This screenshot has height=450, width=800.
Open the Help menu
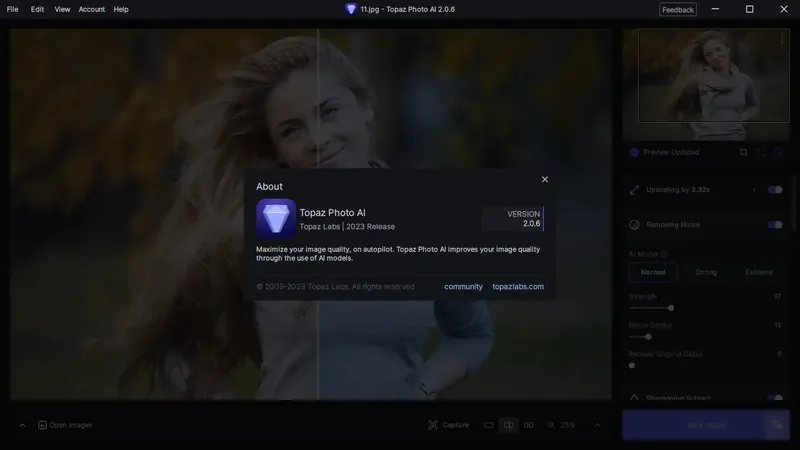(x=121, y=9)
